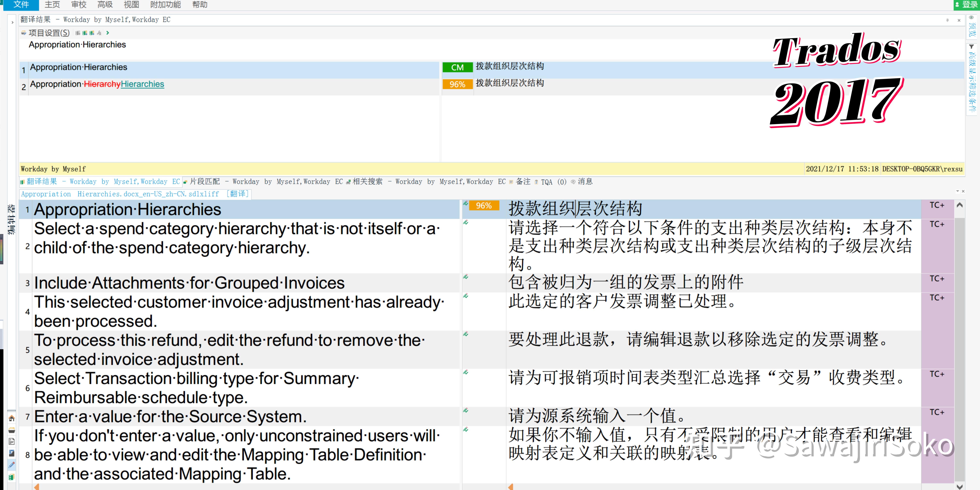Select the Editor view pencil icon
Screen dimensions: 980x490
(12, 465)
